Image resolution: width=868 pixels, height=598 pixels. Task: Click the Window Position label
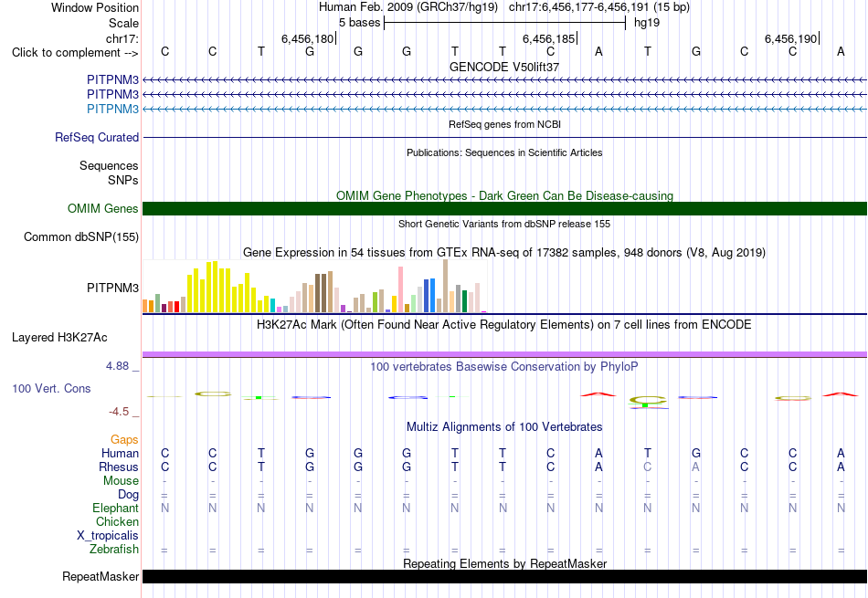[95, 7]
